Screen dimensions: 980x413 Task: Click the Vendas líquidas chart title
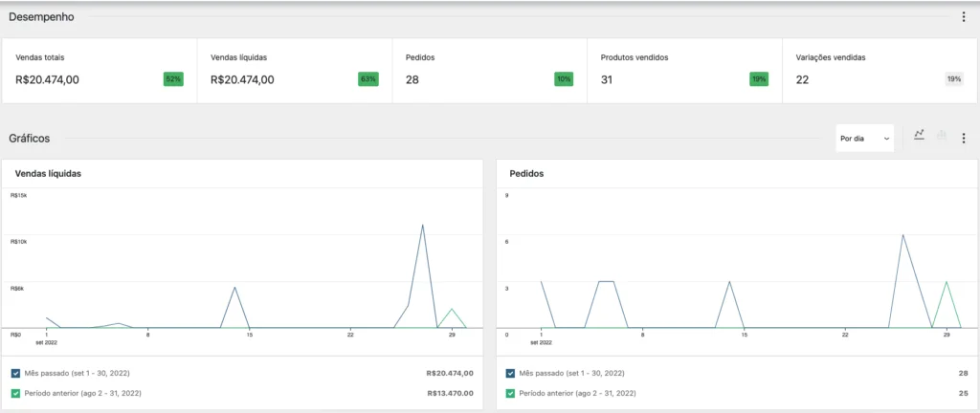pos(46,174)
